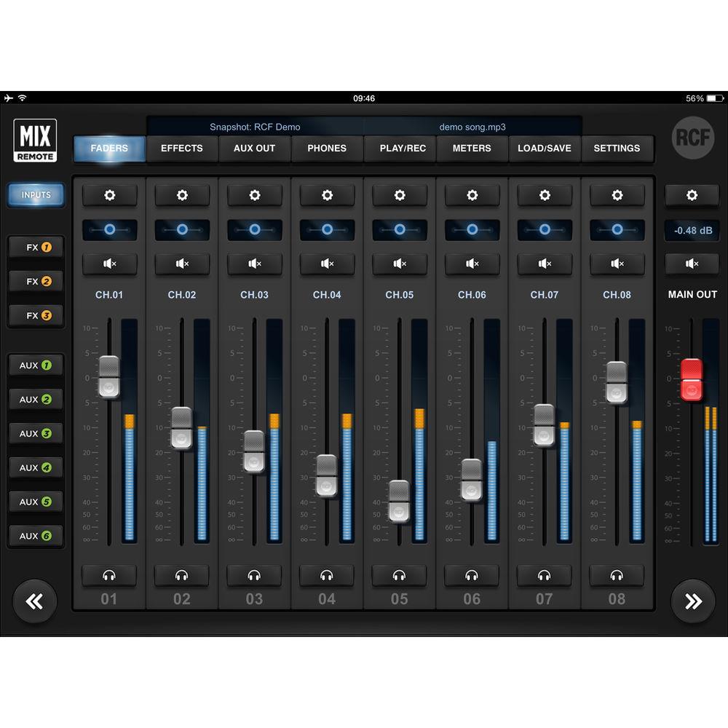
Task: Switch to the EFFECTS tab
Action: pyautogui.click(x=182, y=149)
